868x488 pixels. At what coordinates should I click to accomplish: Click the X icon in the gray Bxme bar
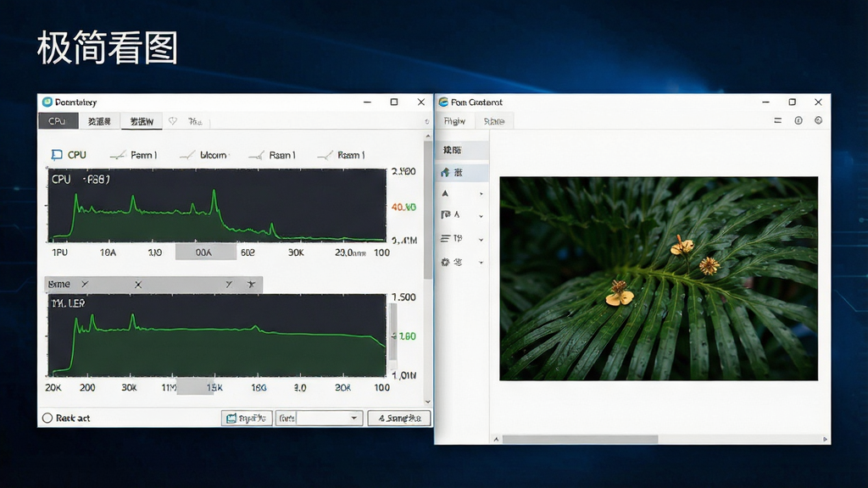pos(138,285)
